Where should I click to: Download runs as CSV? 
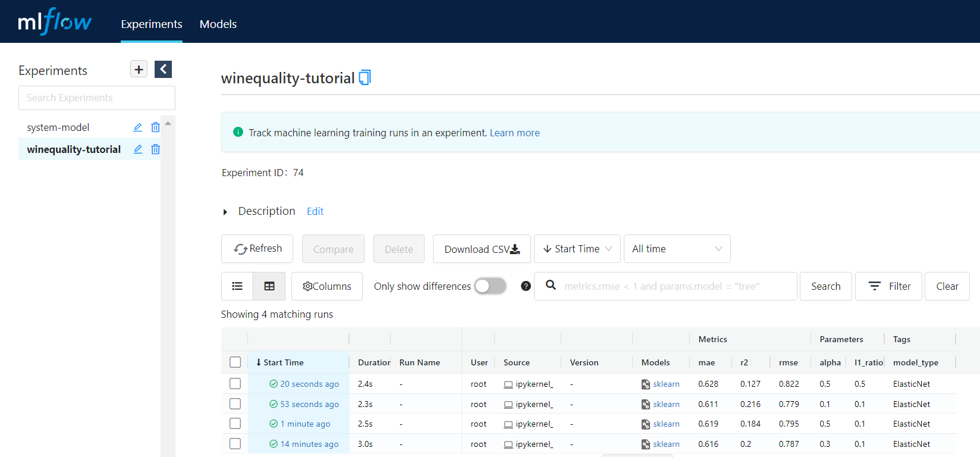point(482,249)
